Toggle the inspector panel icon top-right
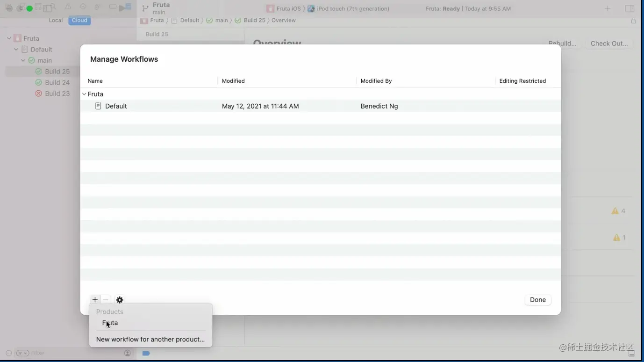Image resolution: width=644 pixels, height=362 pixels. [x=630, y=8]
